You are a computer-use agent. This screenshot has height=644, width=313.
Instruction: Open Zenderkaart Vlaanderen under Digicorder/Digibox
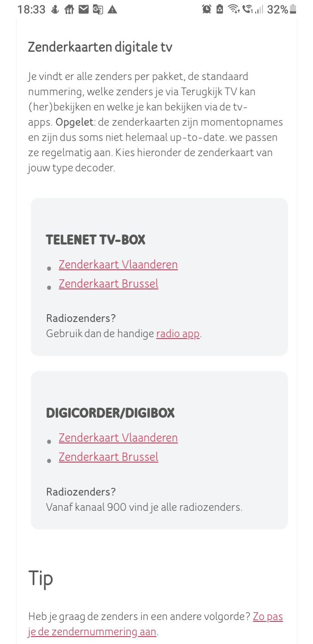coord(118,438)
